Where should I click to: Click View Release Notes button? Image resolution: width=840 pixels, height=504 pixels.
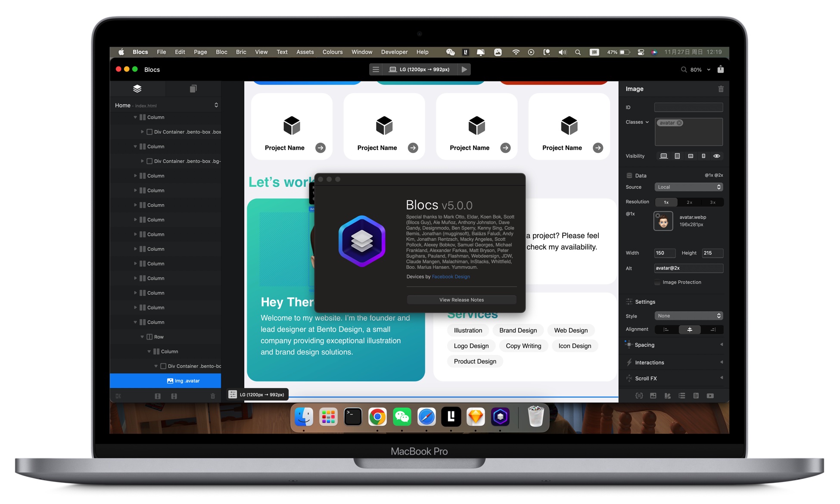[461, 299]
